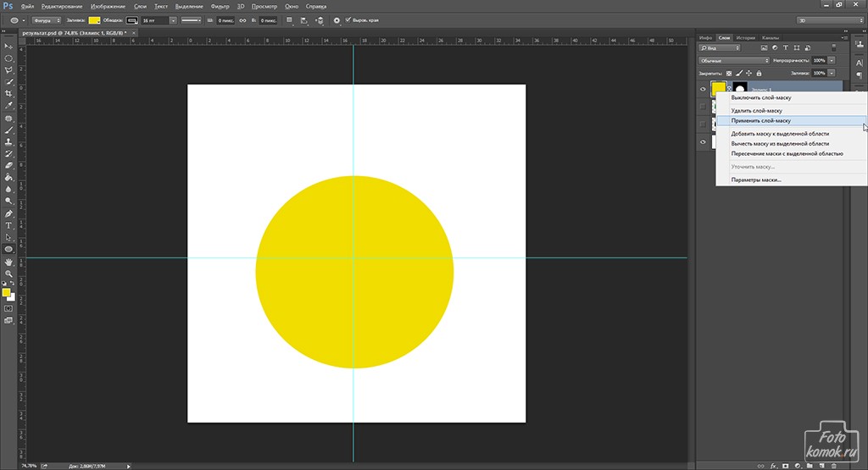Toggle layer filtering switch on/off
The height and width of the screenshot is (470, 868).
[x=834, y=48]
